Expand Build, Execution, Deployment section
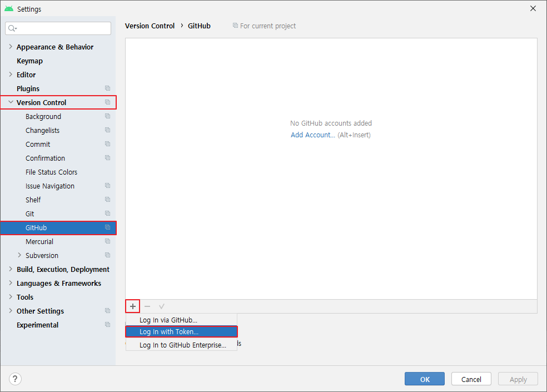547x392 pixels. pyautogui.click(x=11, y=269)
